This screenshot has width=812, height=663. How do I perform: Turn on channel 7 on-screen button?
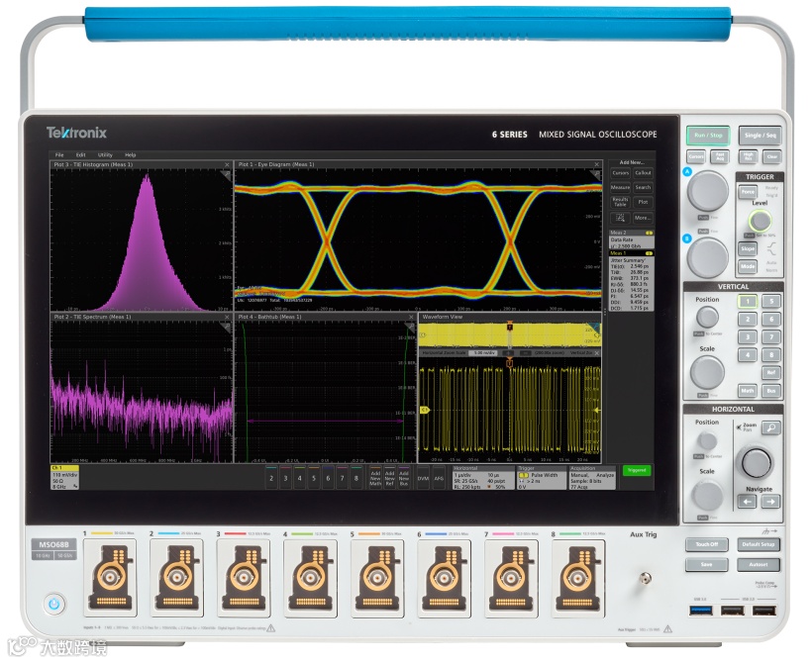(342, 478)
